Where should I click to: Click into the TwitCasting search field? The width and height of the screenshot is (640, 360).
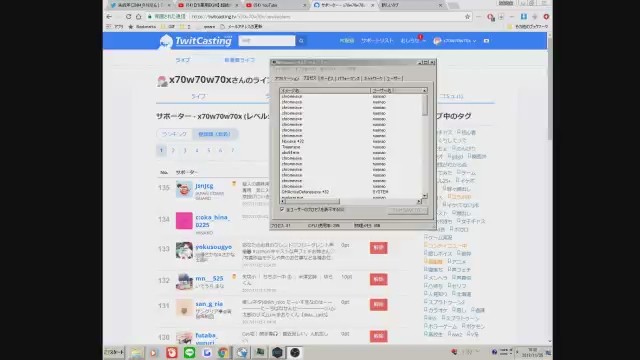267,41
